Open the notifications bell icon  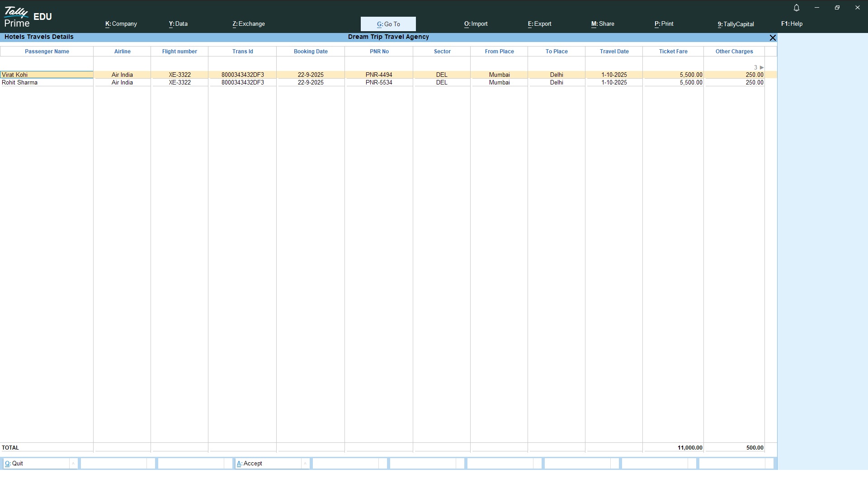797,8
